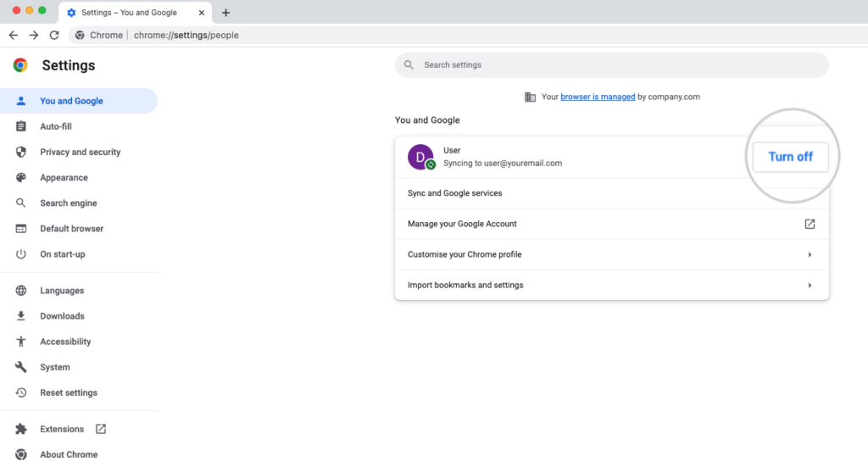
Task: Reload the page with the refresh icon
Action: point(54,35)
